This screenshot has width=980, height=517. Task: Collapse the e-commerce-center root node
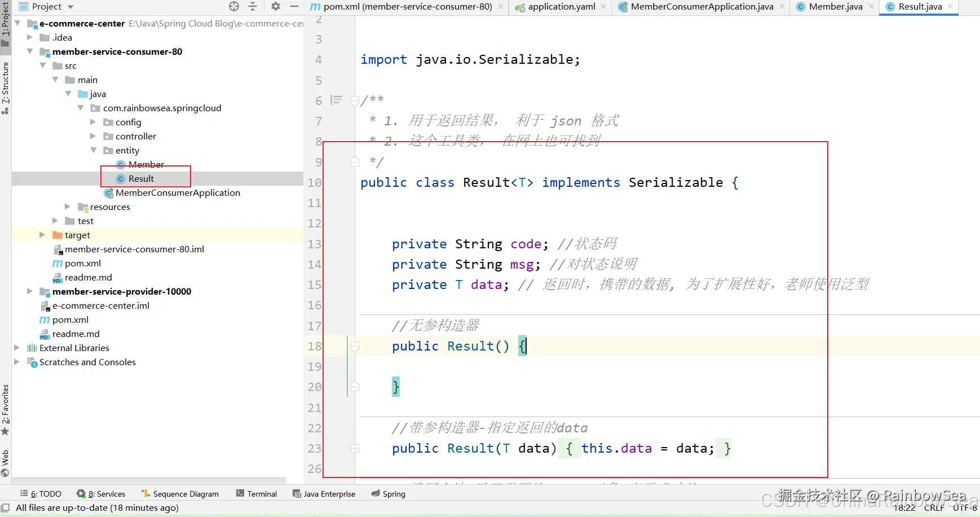[17, 23]
